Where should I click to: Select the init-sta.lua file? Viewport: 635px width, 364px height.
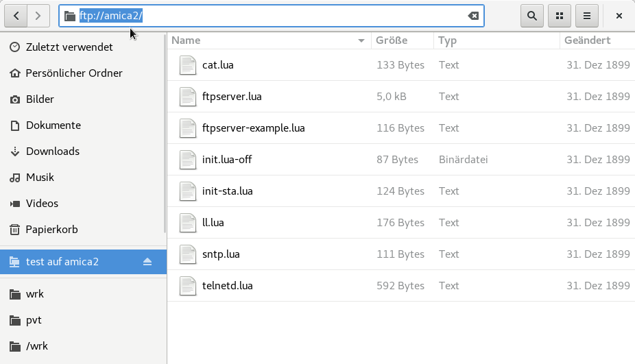[228, 191]
